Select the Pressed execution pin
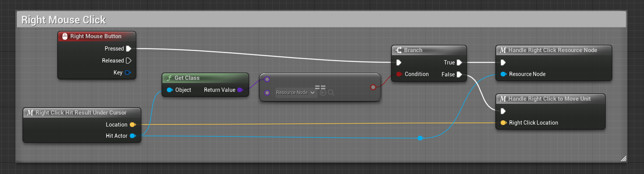Viewport: 644px width, 174px height. tap(129, 49)
